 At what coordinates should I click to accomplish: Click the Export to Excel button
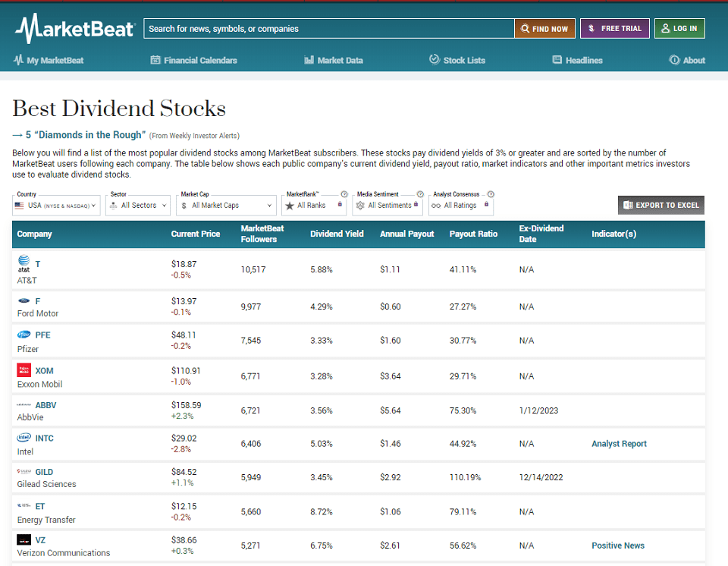[661, 205]
